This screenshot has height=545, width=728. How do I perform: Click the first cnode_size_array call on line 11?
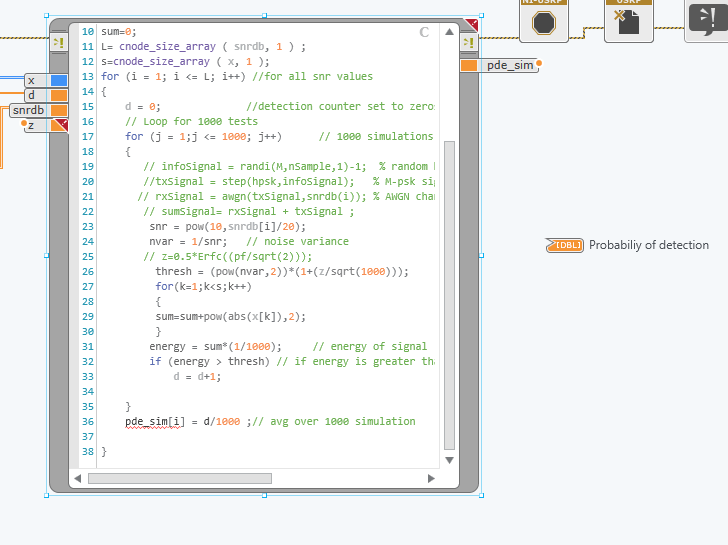168,46
